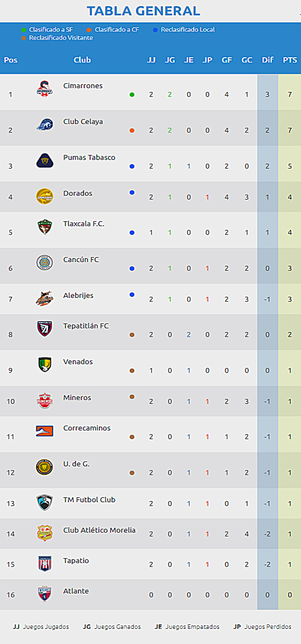The height and width of the screenshot is (644, 301).
Task: Open the Pumas Tabasco logo
Action: click(44, 160)
